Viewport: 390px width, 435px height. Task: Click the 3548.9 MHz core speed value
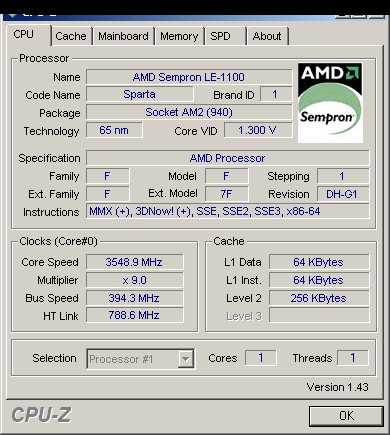[134, 262]
